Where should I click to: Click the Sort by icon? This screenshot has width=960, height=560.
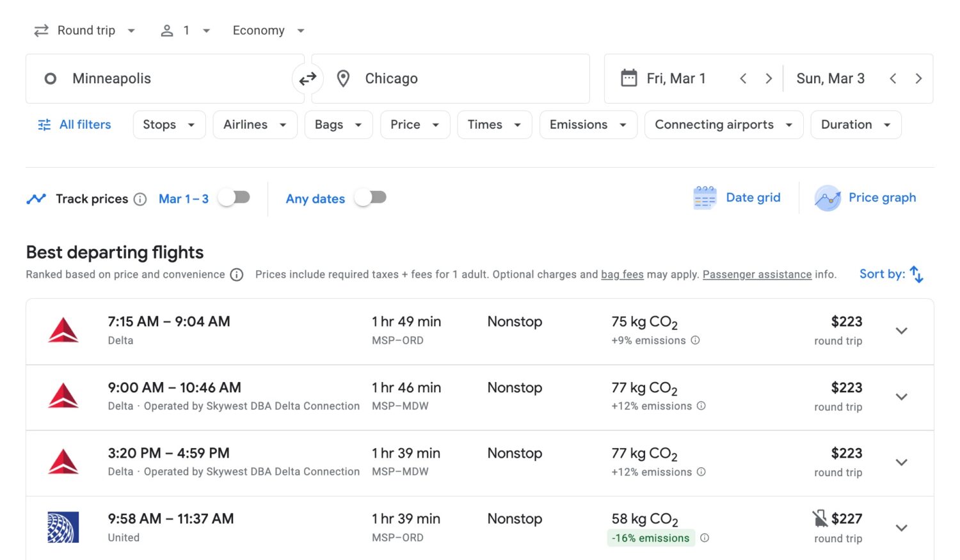coord(917,274)
